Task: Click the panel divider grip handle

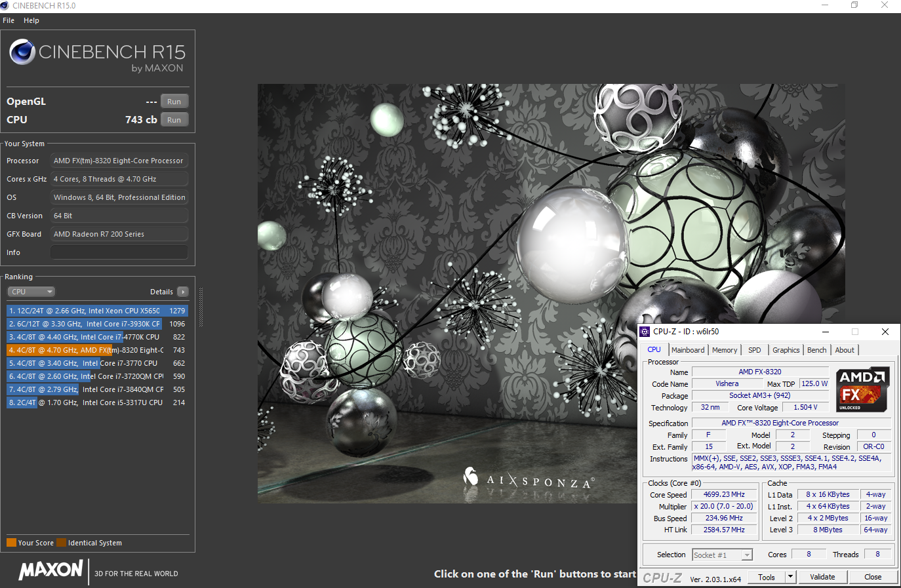Action: 201,307
